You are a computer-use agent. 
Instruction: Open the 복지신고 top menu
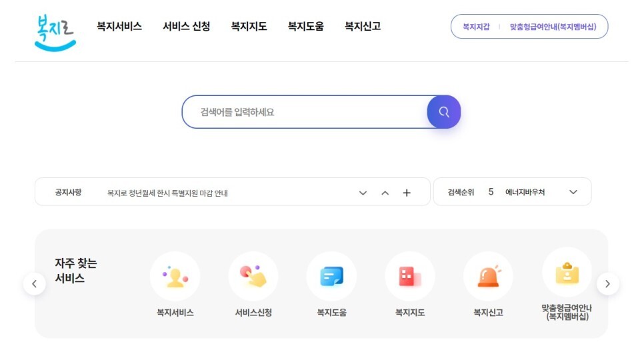(363, 26)
